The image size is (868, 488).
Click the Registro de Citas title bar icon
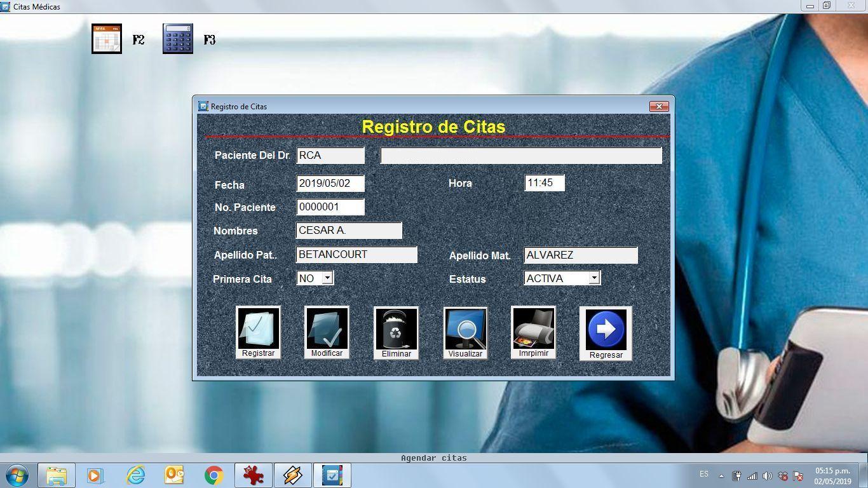[x=203, y=106]
